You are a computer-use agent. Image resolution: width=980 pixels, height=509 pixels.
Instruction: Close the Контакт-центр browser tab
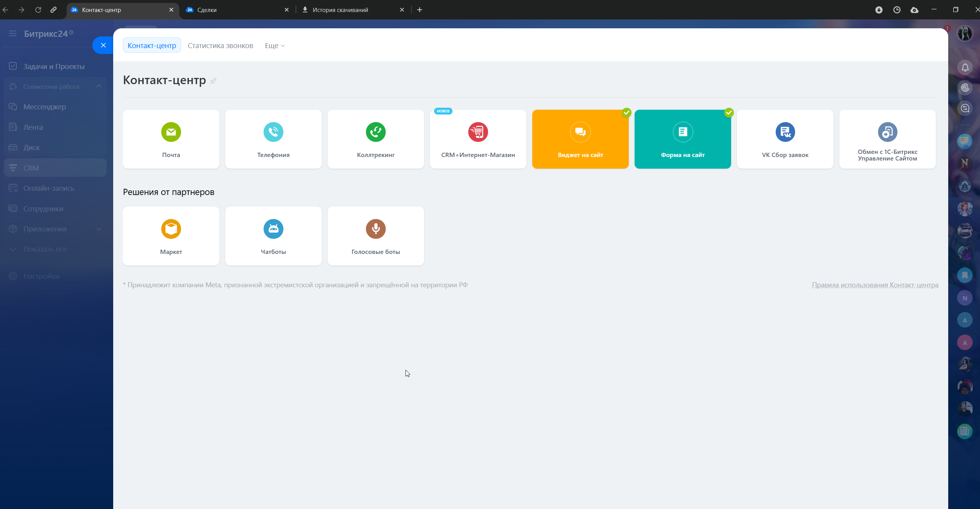171,10
